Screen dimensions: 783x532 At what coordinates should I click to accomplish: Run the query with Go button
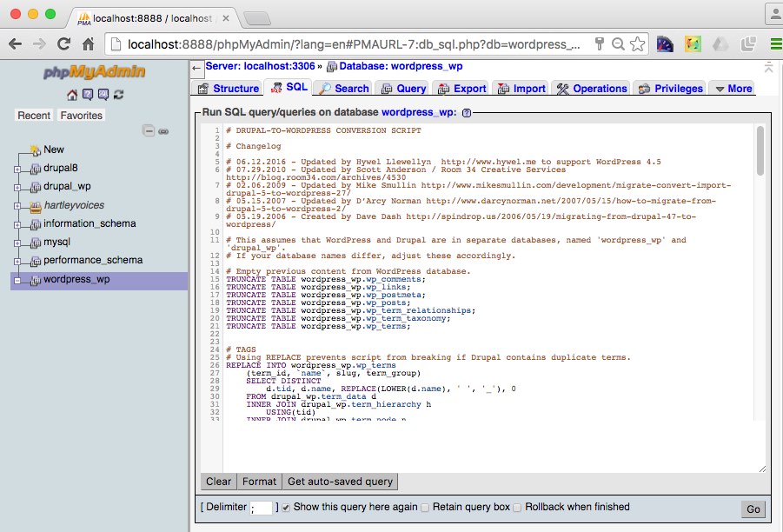click(x=753, y=509)
